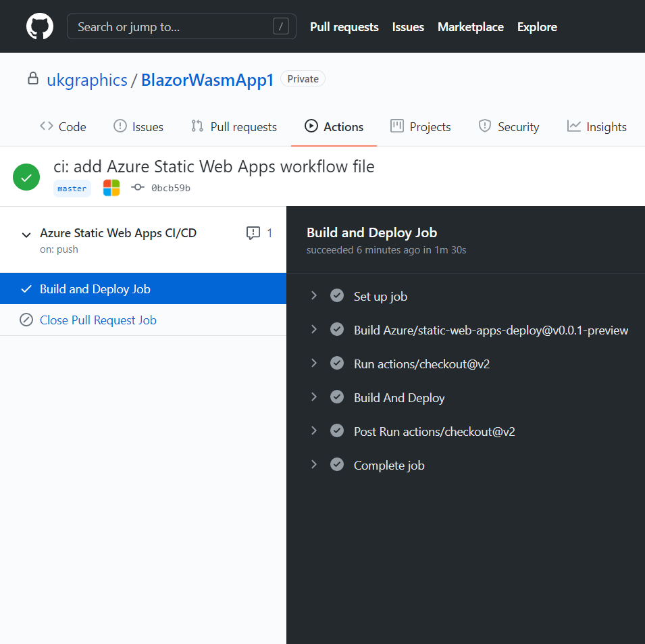Image resolution: width=645 pixels, height=644 pixels.
Task: Open Pull requests in top navigation
Action: coord(344,27)
